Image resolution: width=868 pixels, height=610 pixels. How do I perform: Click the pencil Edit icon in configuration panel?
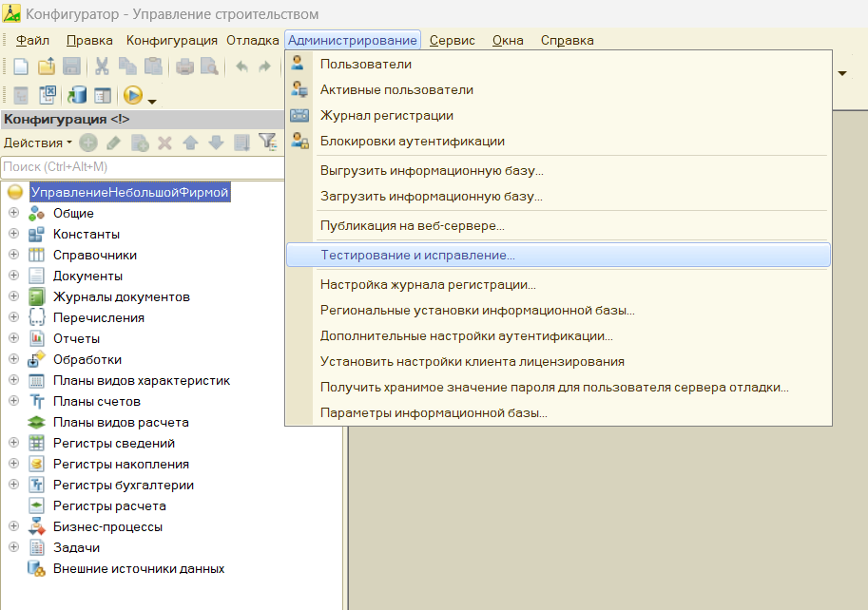pyautogui.click(x=113, y=143)
